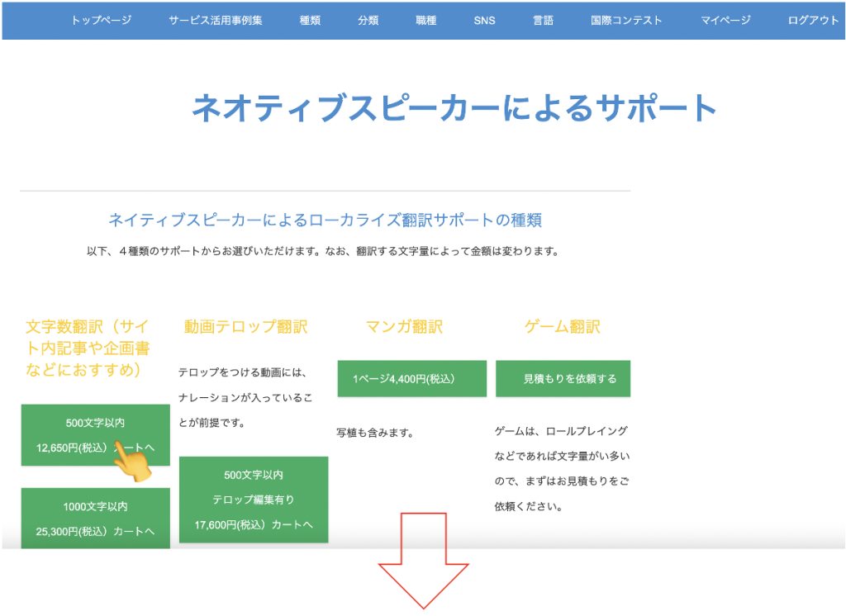Viewport: 846px width, 616px height.
Task: Select サービス活用事例集 from the top menu
Action: [x=216, y=21]
